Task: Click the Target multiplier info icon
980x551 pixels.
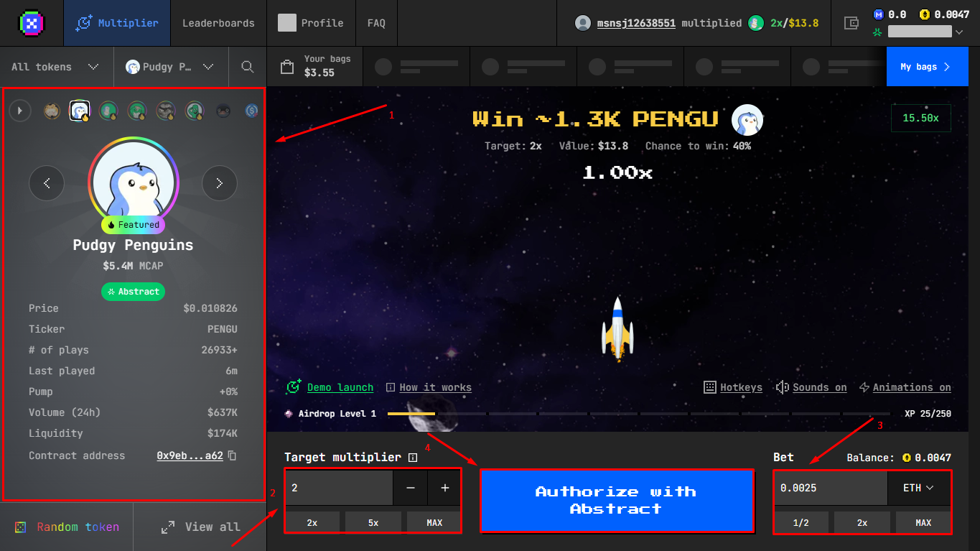Action: (413, 458)
